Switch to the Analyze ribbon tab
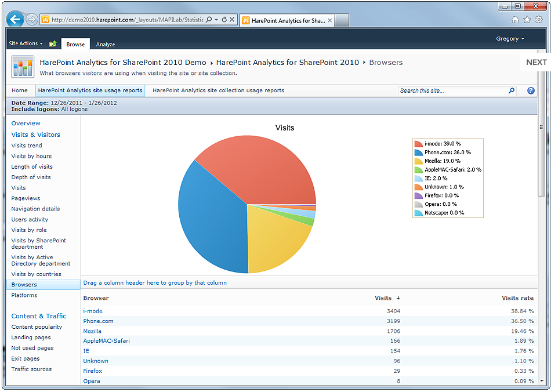The height and width of the screenshot is (392, 551). pyautogui.click(x=105, y=44)
